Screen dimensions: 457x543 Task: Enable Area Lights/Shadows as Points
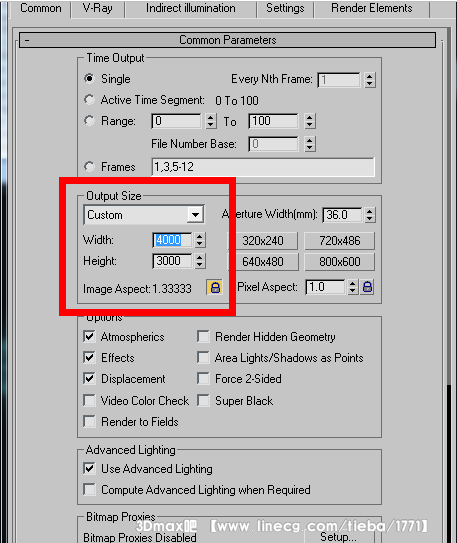click(x=203, y=357)
